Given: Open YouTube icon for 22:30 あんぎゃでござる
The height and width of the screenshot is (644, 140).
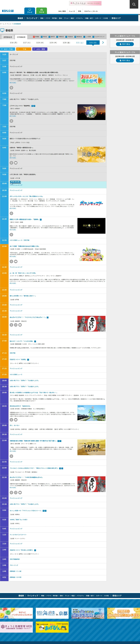Looking at the screenshot, I should click(20, 493).
